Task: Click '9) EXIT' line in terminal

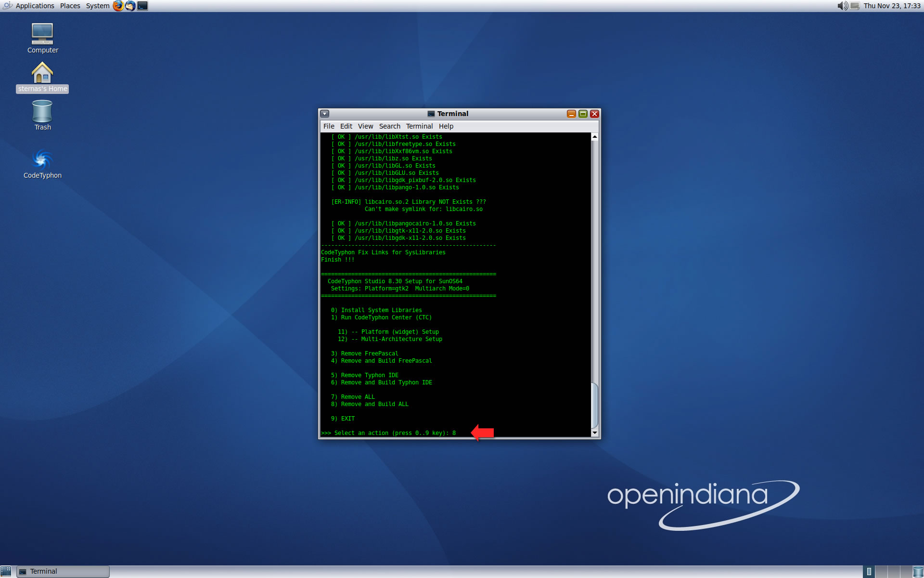Action: [x=343, y=419]
